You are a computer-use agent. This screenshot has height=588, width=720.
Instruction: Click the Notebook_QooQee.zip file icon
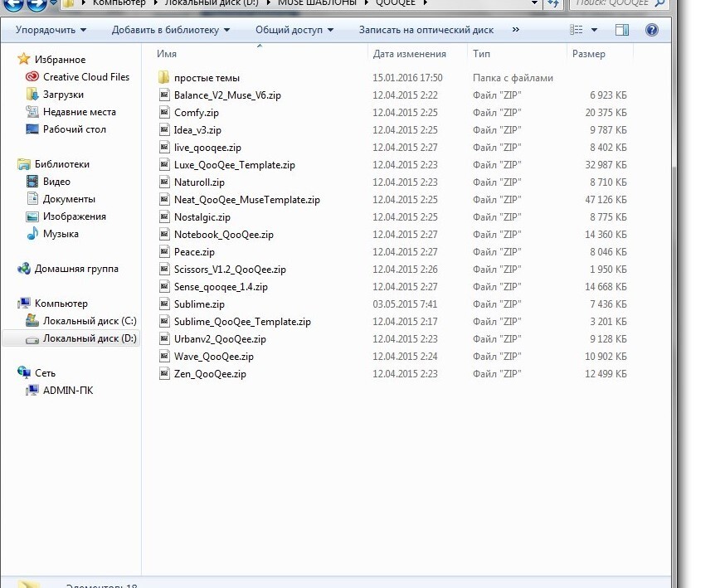click(x=164, y=235)
